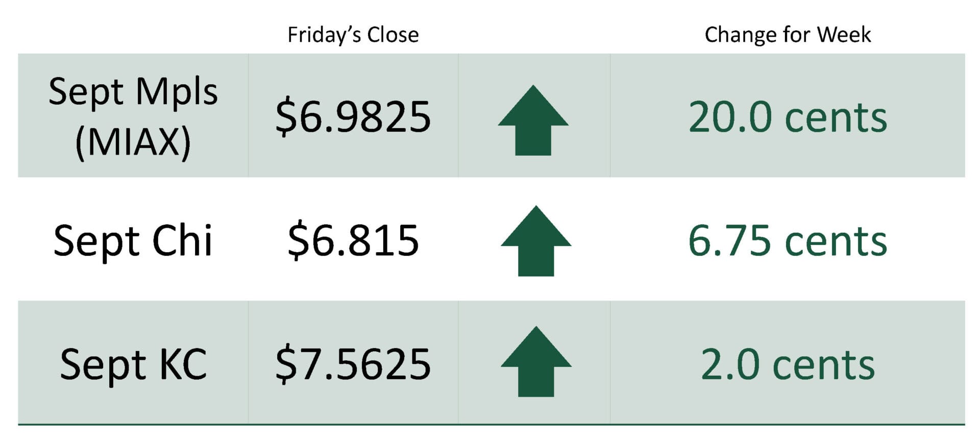This screenshot has width=980, height=440.
Task: Click the Sept Chi row label
Action: click(x=133, y=241)
